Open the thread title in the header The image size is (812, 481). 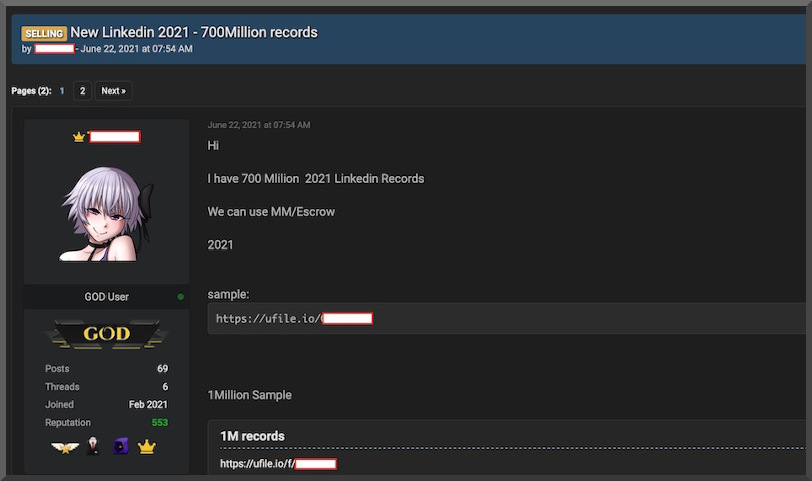(x=194, y=32)
